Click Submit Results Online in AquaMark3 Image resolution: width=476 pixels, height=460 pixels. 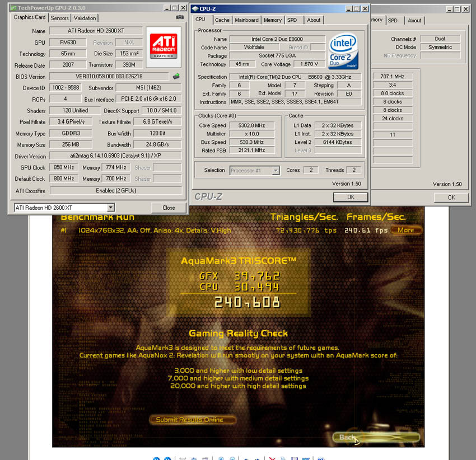pos(193,420)
